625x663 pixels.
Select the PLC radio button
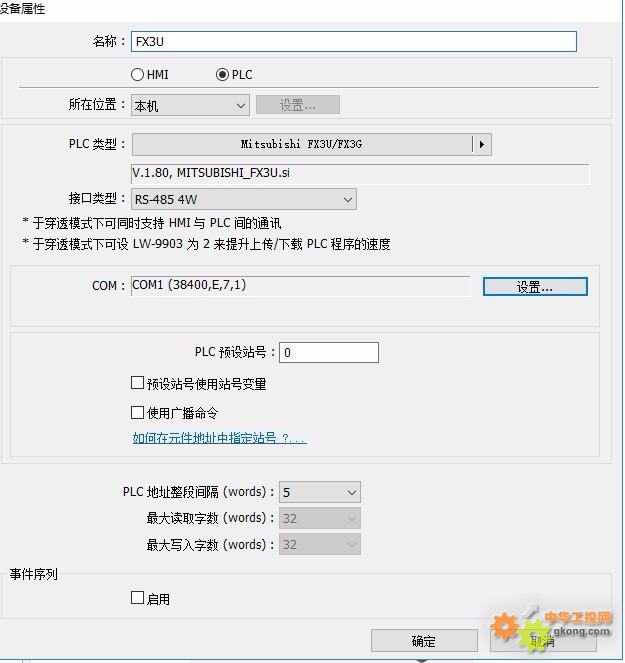pos(222,75)
